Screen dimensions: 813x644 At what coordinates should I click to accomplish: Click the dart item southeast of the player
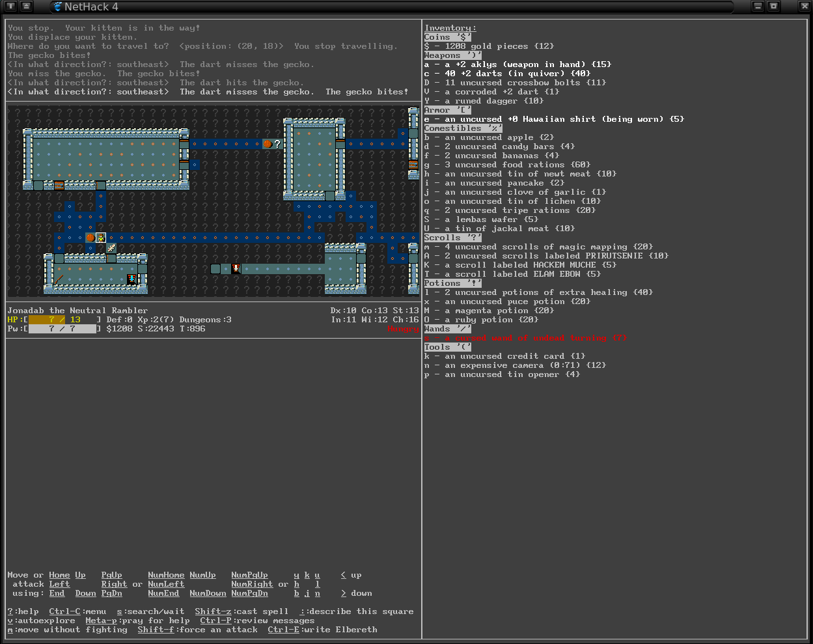point(111,248)
